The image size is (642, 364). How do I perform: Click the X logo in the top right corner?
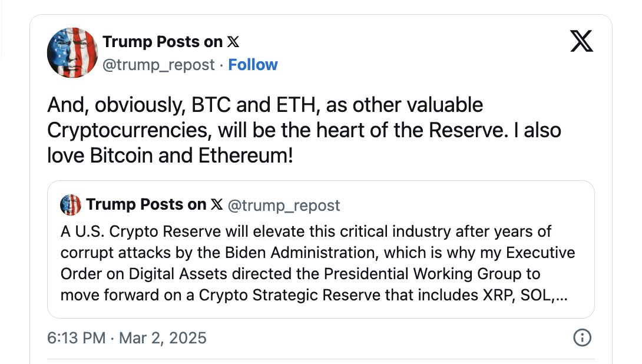click(x=581, y=41)
